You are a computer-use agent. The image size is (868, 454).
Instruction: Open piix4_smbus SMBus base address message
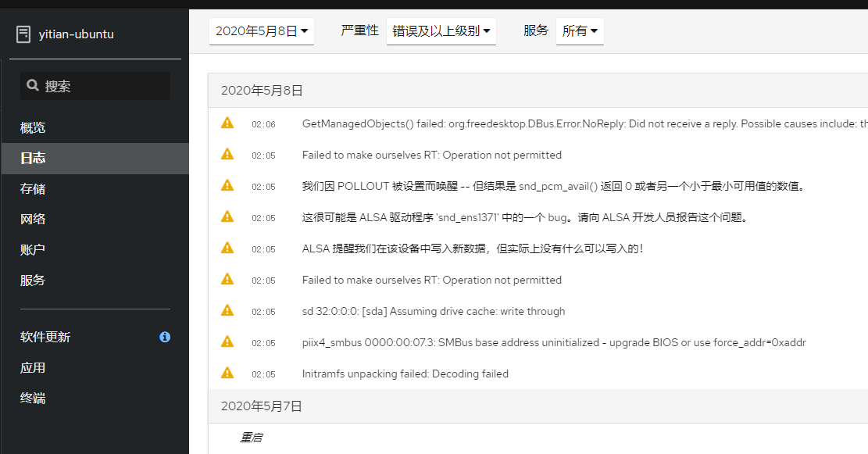coord(554,343)
